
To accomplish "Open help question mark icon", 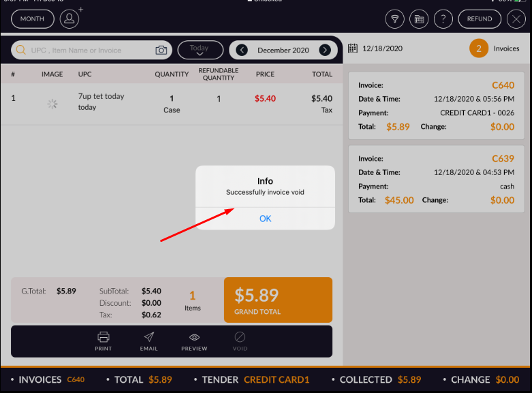I will point(443,19).
